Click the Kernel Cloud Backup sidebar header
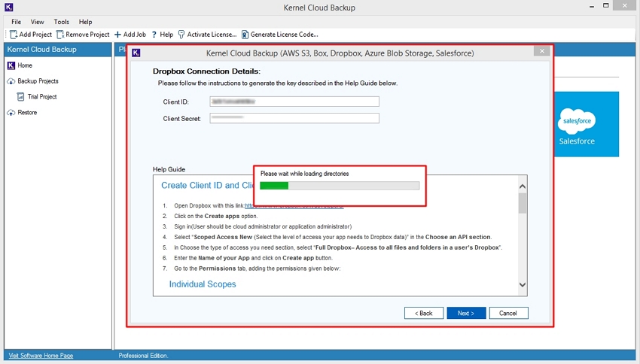The height and width of the screenshot is (364, 640). 41,50
